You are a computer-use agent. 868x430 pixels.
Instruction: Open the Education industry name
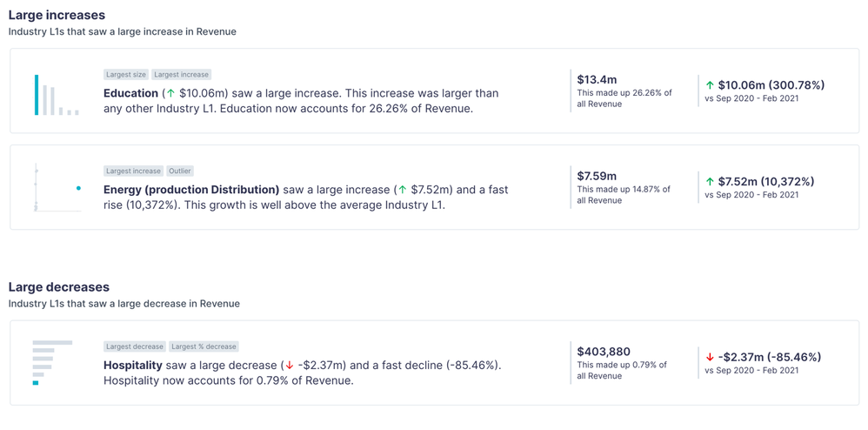point(130,93)
